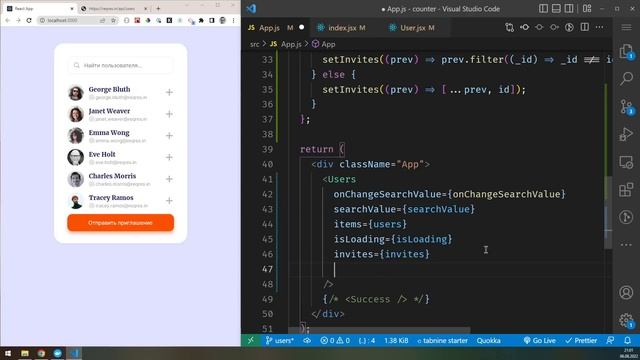Open Search in VS Code activity bar
The height and width of the screenshot is (360, 640).
(x=626, y=78)
